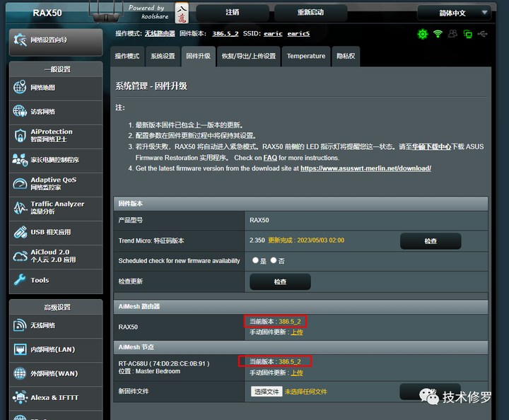Switch to the 系统设置 tab
Screen dimensions: 509x420
click(x=163, y=56)
